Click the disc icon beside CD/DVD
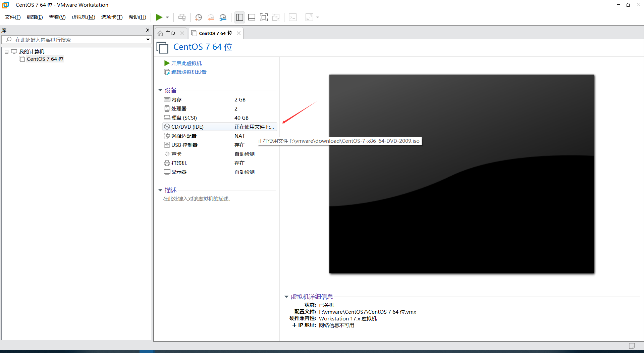644x353 pixels. (167, 127)
